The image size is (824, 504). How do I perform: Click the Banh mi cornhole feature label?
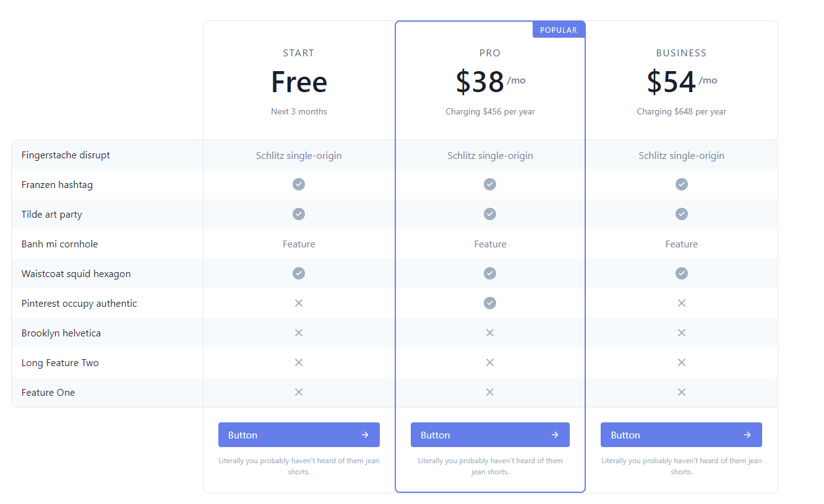point(59,244)
